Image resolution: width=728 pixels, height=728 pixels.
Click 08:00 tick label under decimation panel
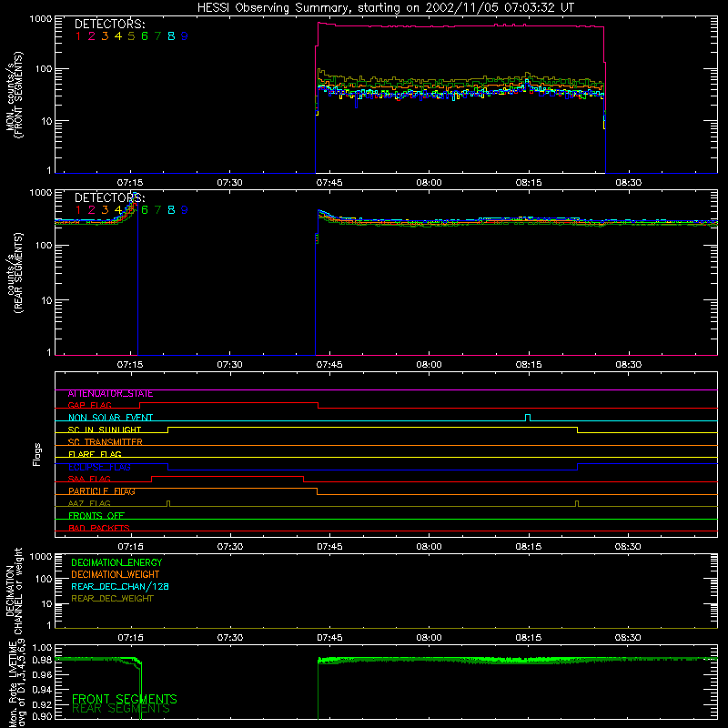tap(429, 638)
